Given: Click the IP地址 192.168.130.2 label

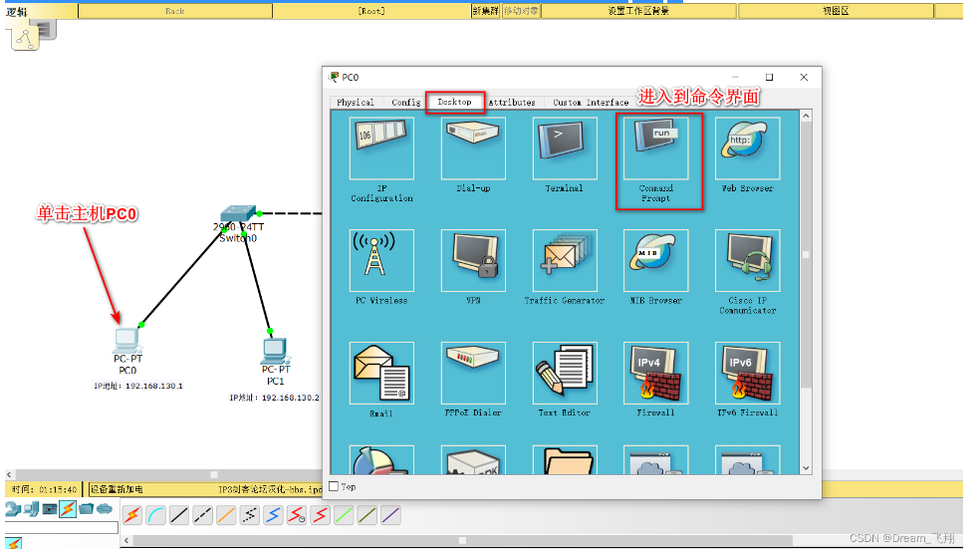Looking at the screenshot, I should coord(274,398).
